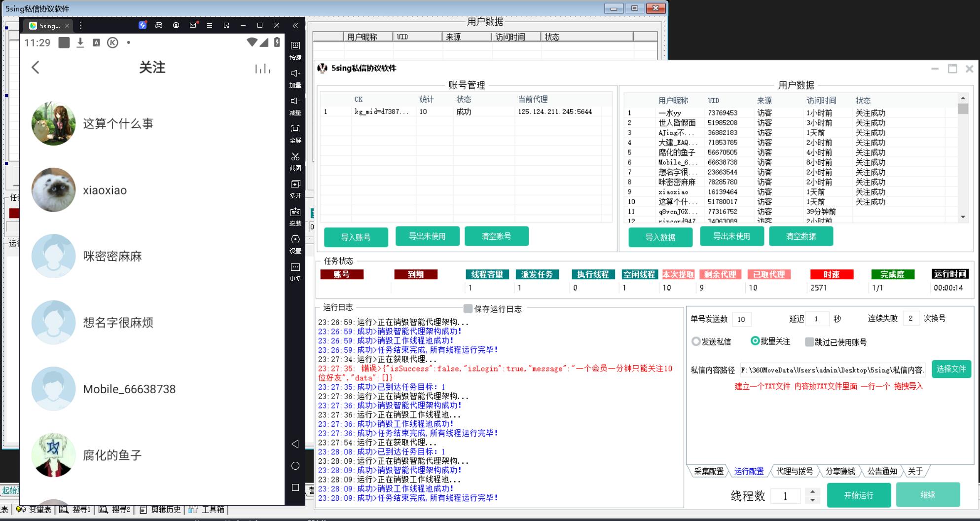Open emulator settings (设置) icon
The image size is (980, 521).
[295, 240]
